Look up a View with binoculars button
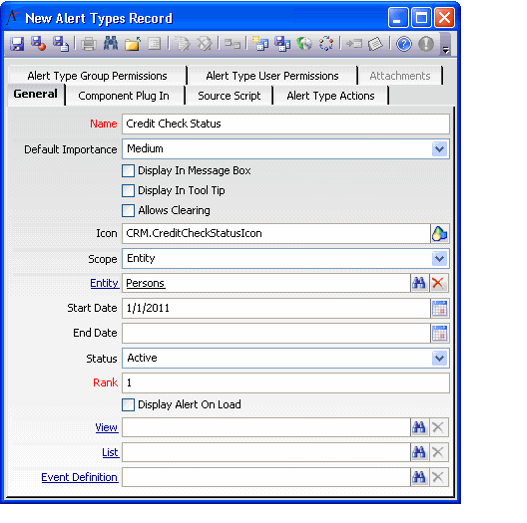 pos(419,427)
